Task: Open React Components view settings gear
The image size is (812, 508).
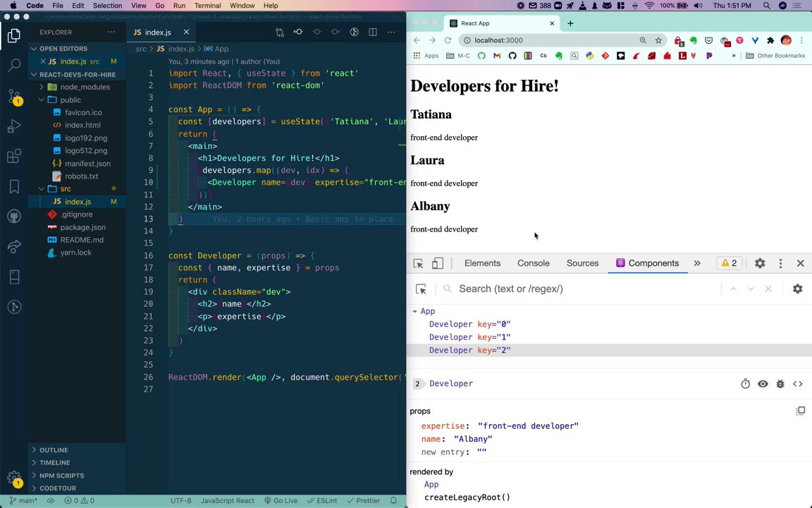Action: click(797, 289)
